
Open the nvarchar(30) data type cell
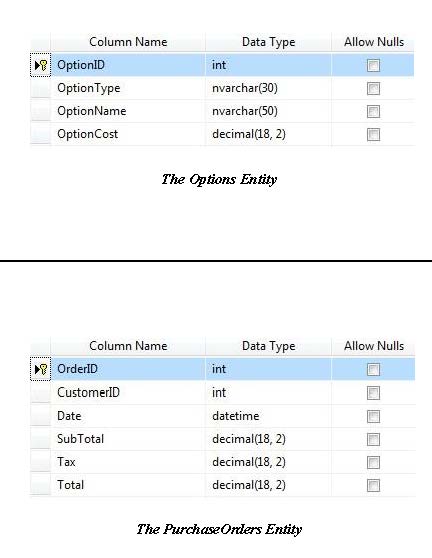click(268, 88)
